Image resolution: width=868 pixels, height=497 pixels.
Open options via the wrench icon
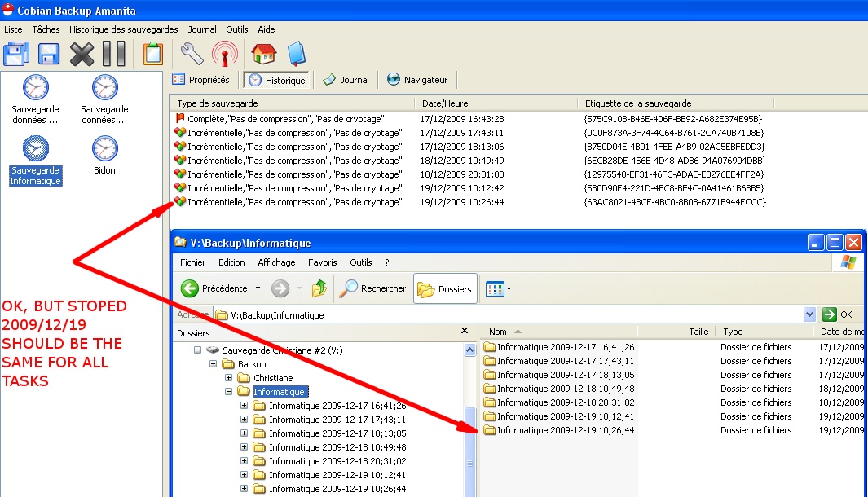pyautogui.click(x=192, y=55)
